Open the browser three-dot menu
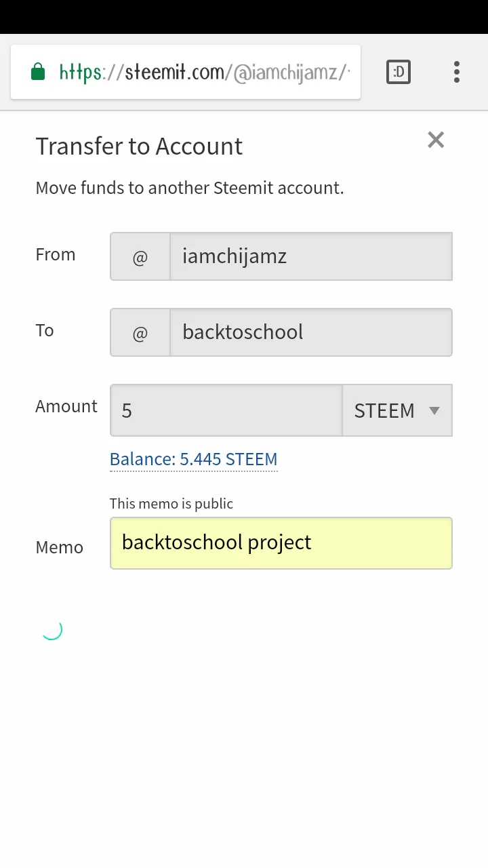Screen dimensions: 488x868 [x=457, y=72]
